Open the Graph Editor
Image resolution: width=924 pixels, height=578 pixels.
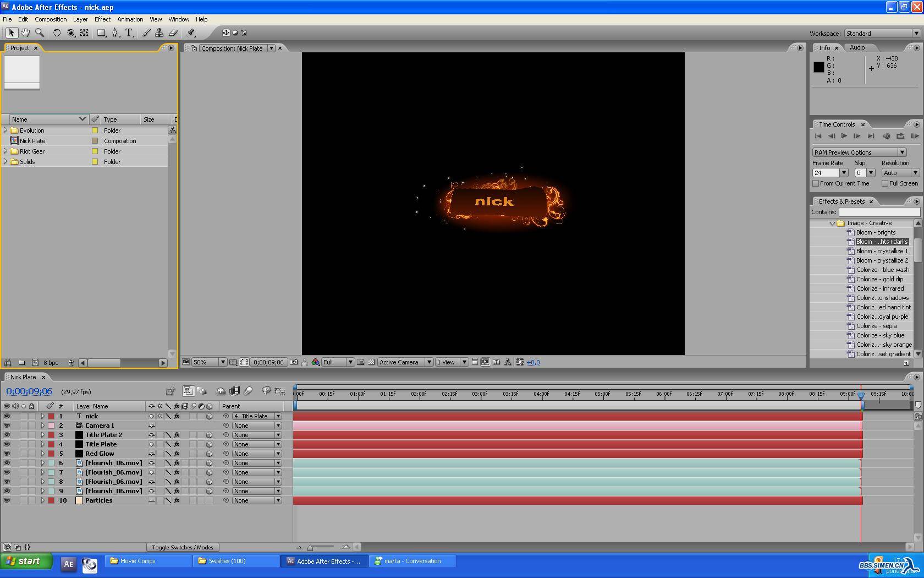280,391
